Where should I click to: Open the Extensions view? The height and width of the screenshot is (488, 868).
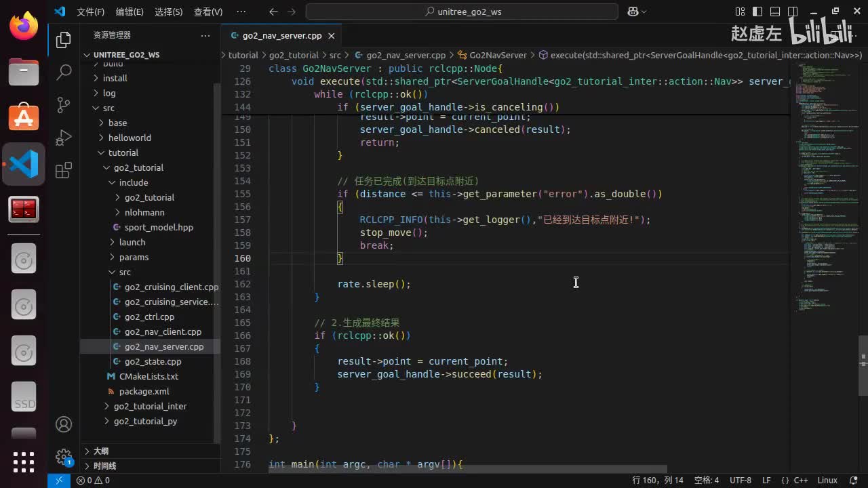pyautogui.click(x=64, y=170)
